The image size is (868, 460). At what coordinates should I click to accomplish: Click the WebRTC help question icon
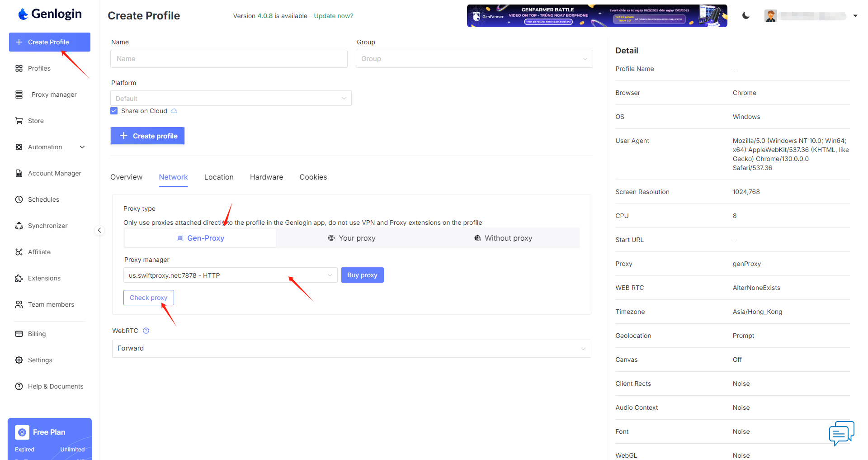[146, 331]
